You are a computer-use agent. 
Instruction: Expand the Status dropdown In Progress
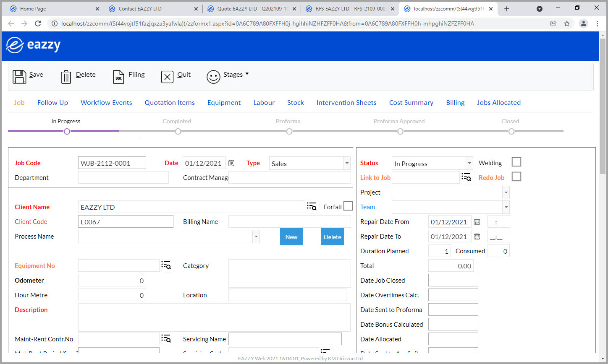(469, 163)
